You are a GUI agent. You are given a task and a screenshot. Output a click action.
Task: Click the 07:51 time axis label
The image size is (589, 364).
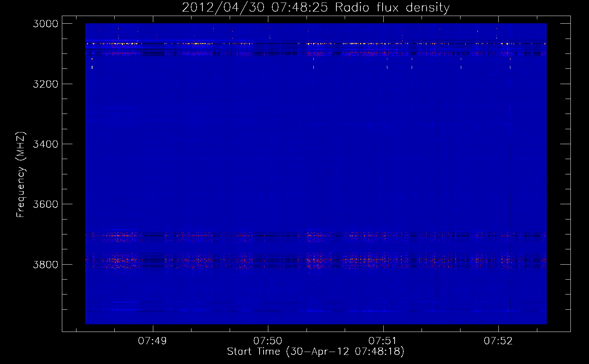pos(383,341)
